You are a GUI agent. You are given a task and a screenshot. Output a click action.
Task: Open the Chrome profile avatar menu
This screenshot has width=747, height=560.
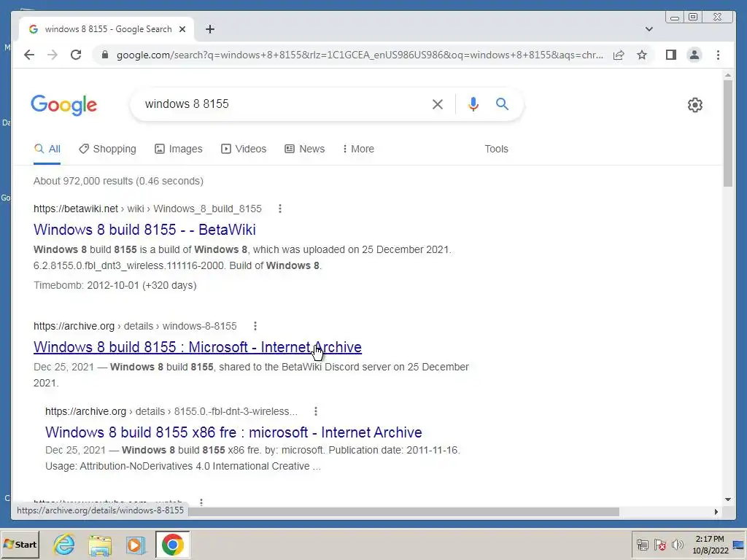pyautogui.click(x=694, y=55)
